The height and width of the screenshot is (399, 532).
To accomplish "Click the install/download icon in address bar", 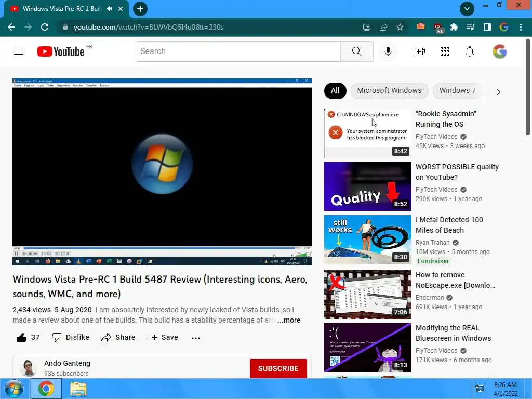I will pyautogui.click(x=366, y=27).
